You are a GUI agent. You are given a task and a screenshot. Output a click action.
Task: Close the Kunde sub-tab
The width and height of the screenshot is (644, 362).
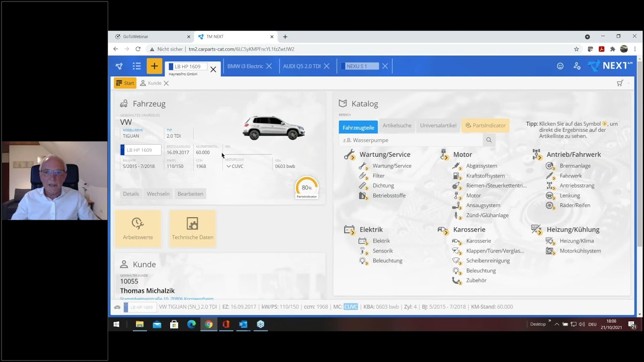click(166, 83)
